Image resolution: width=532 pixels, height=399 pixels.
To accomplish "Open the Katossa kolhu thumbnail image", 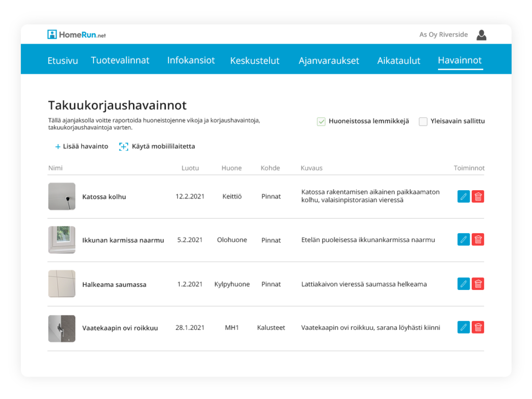I will pos(62,196).
